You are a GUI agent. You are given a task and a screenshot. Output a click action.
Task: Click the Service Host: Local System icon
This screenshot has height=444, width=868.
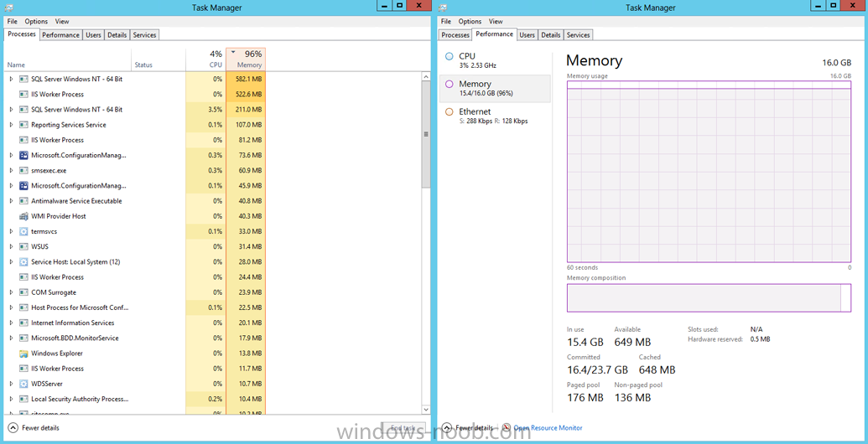coord(23,262)
